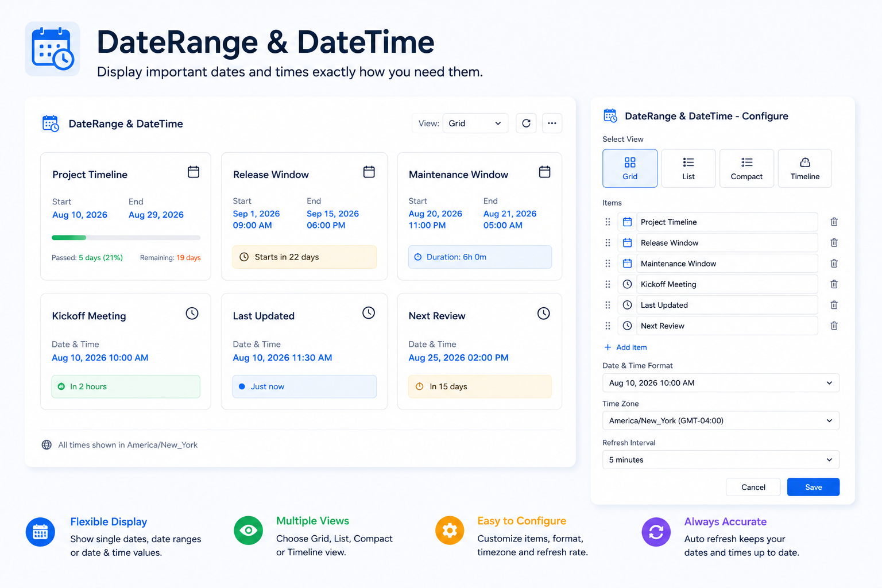The height and width of the screenshot is (588, 882).
Task: Delete the Release Window item
Action: (834, 242)
